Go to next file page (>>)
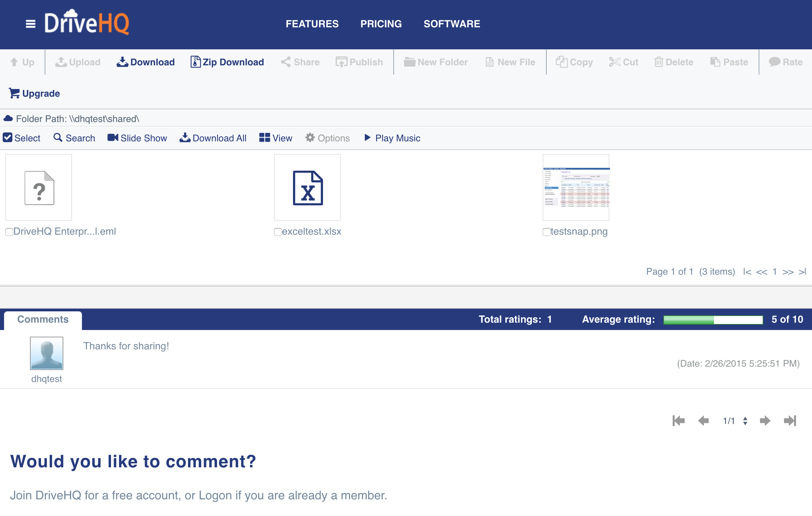 (788, 272)
